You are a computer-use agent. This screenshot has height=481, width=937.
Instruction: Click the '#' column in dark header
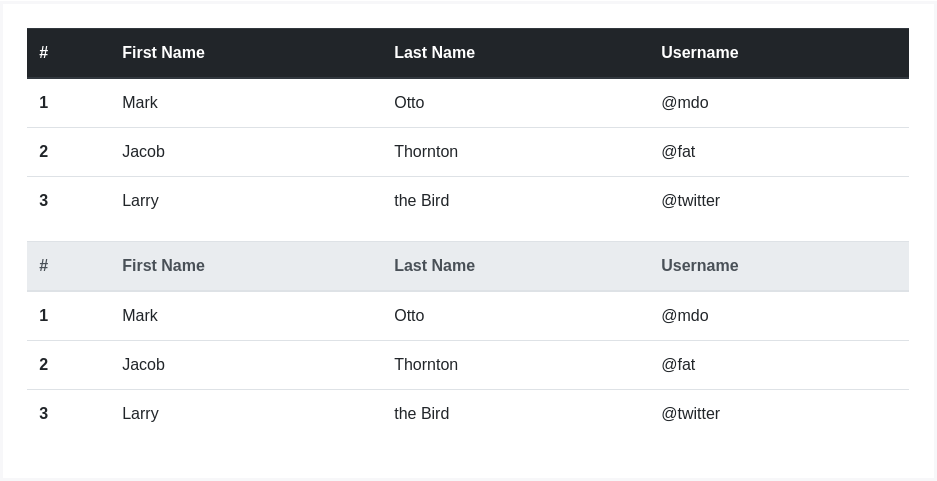44,53
